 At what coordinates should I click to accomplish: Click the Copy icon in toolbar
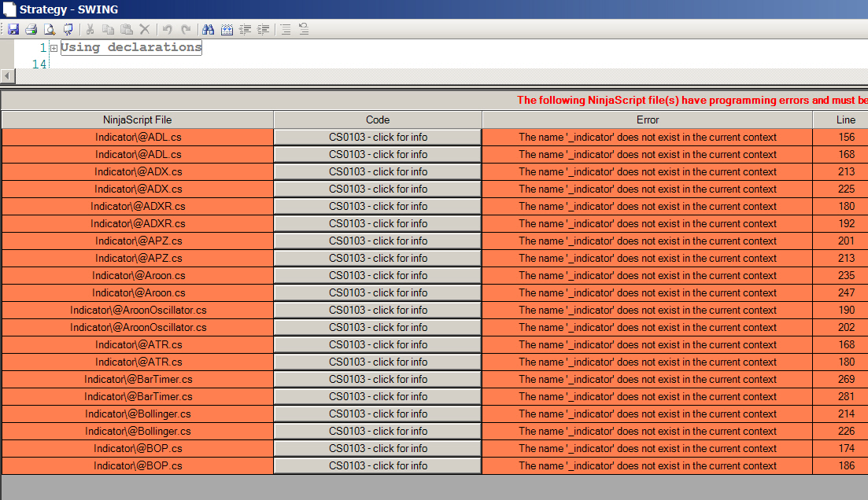point(109,29)
